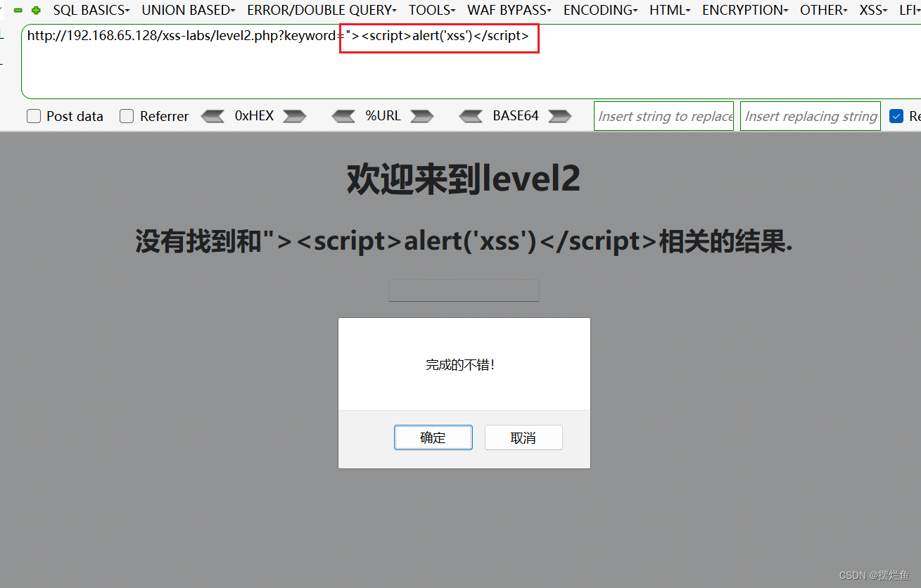Click the left arrow beside 0xHEX

tap(212, 116)
